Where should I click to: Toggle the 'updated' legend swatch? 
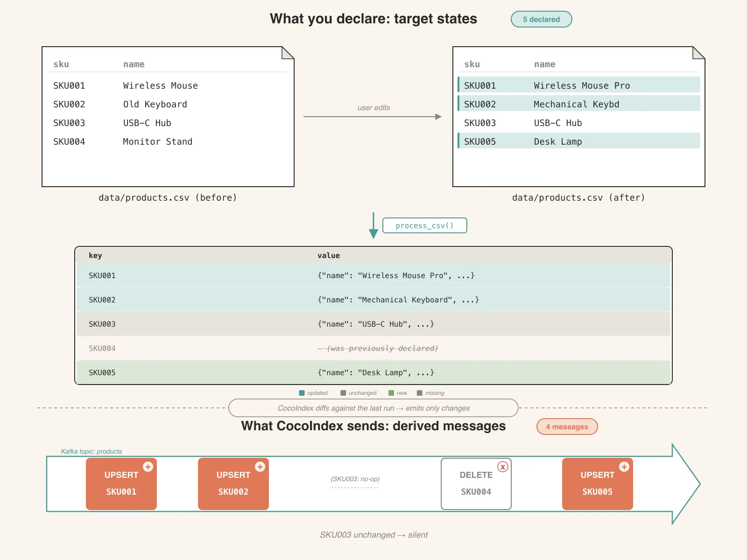click(302, 393)
